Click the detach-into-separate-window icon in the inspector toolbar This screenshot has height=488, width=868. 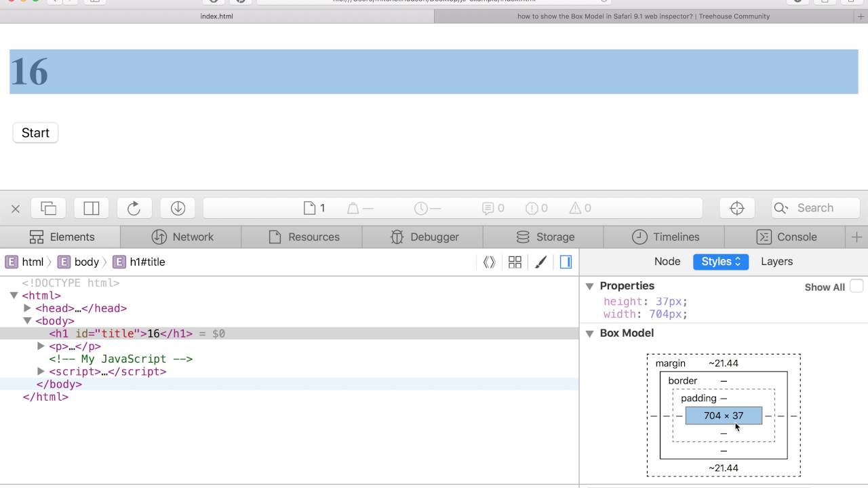[49, 208]
